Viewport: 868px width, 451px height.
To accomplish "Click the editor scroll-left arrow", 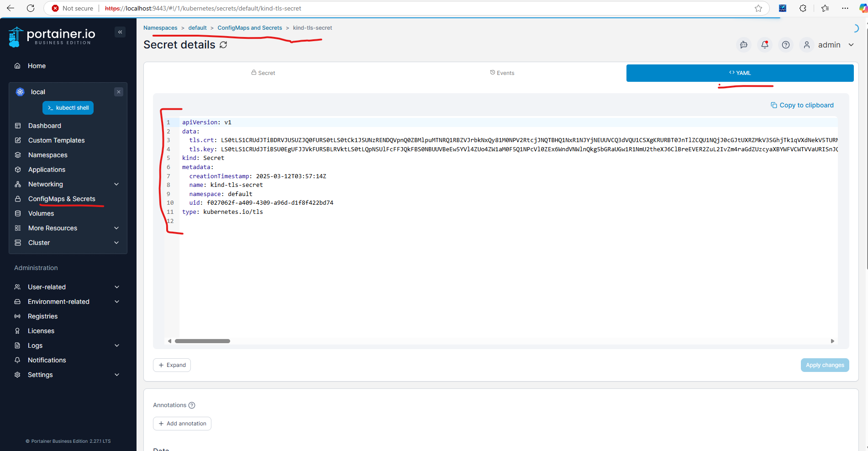I will coord(169,341).
